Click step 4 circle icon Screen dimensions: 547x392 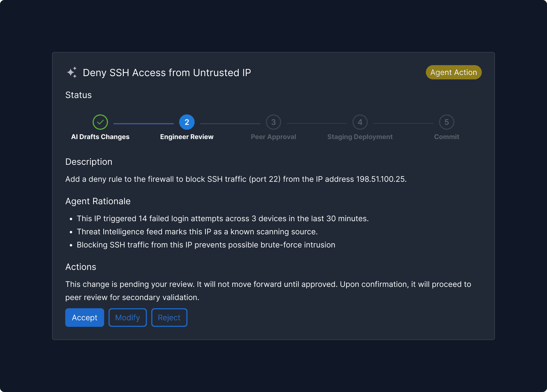tap(360, 122)
